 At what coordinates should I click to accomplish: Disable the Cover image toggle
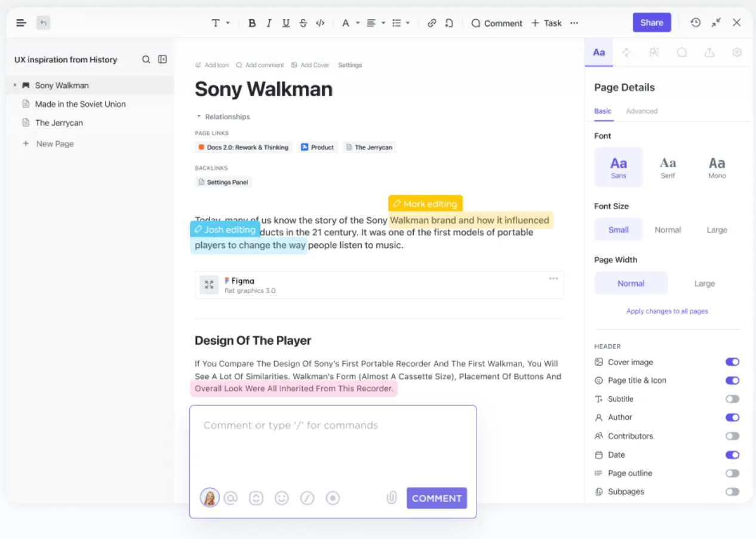[732, 362]
